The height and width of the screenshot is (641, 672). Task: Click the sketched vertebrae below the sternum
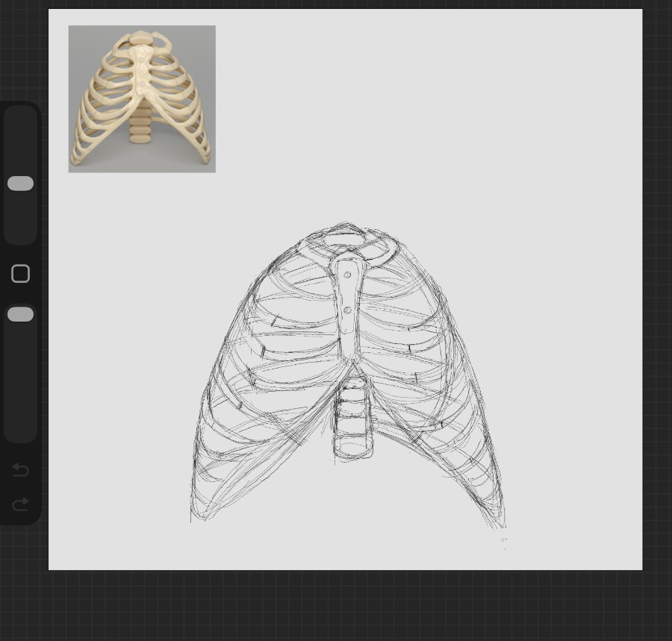pyautogui.click(x=352, y=418)
